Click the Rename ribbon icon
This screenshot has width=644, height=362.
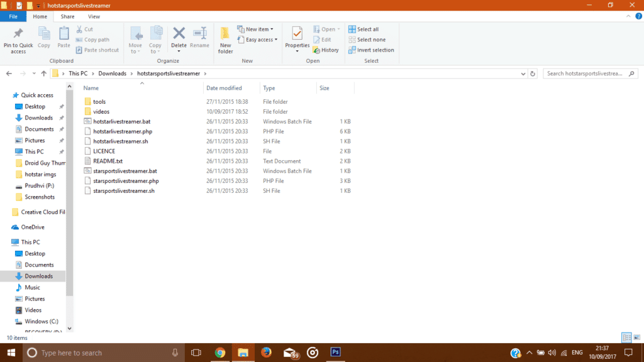199,33
